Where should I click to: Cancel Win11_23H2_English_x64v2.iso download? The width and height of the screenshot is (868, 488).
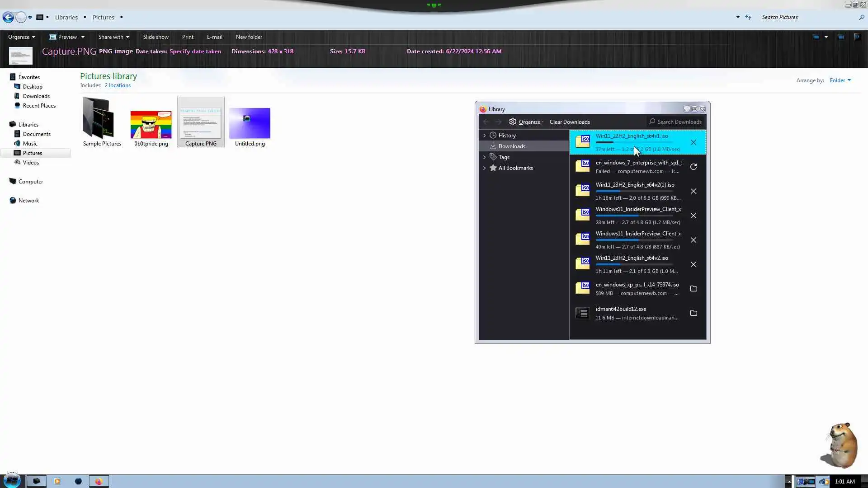tap(693, 264)
